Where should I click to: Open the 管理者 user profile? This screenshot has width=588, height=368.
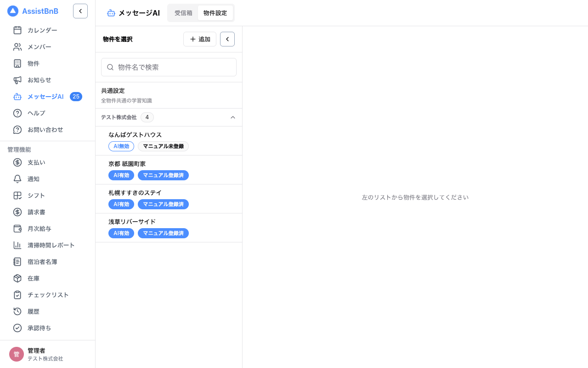[x=48, y=354]
